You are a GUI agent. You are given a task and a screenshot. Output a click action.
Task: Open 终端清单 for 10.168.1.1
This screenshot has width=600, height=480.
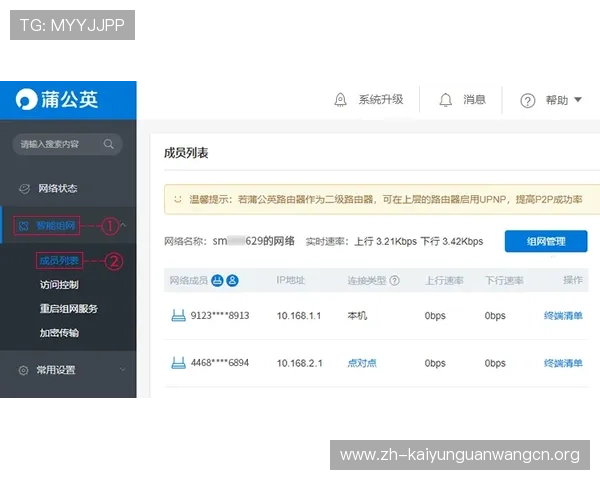(x=563, y=316)
